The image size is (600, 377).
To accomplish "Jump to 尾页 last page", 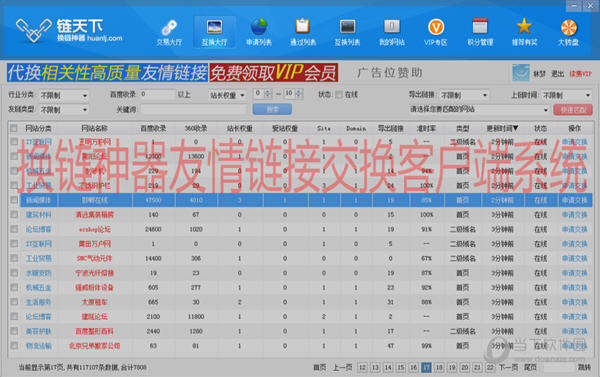I will pos(530,367).
